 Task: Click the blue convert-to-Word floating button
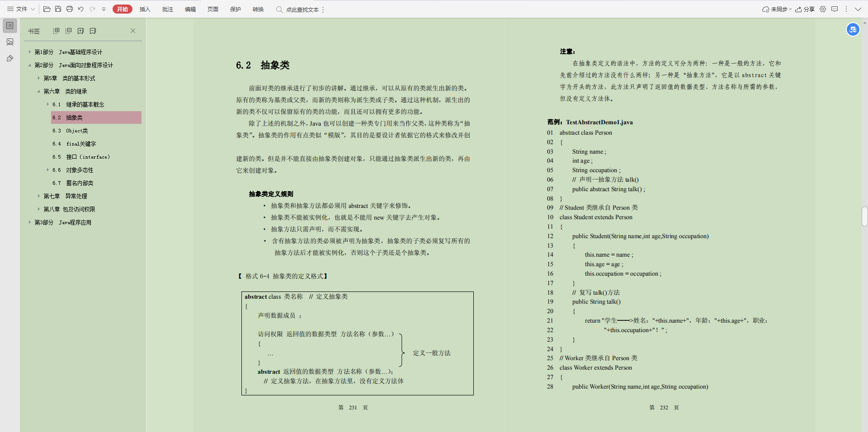point(853,29)
